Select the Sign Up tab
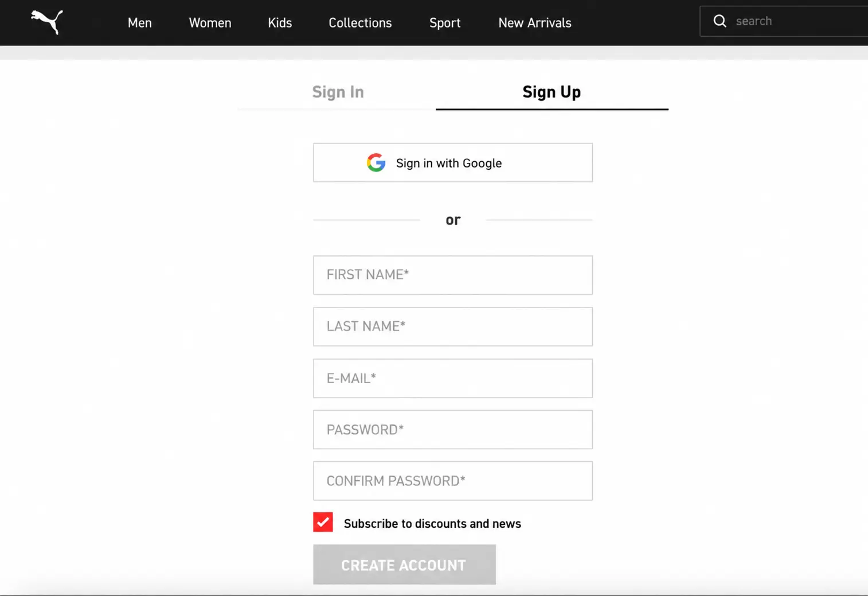Image resolution: width=868 pixels, height=596 pixels. click(552, 92)
